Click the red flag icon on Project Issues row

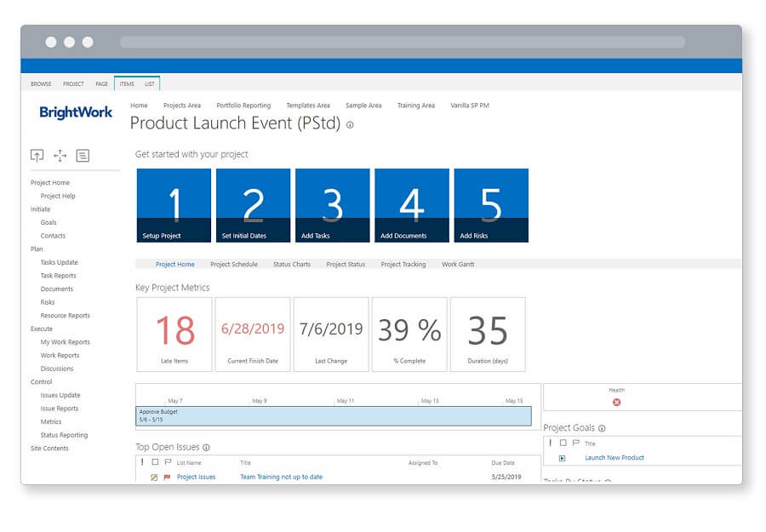tap(167, 478)
